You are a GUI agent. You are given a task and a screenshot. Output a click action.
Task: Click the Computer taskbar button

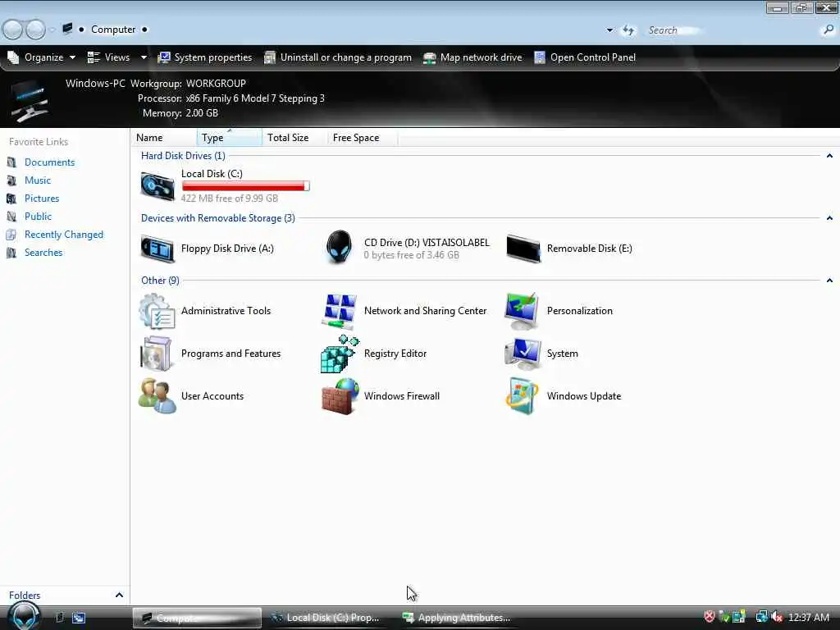(x=197, y=618)
